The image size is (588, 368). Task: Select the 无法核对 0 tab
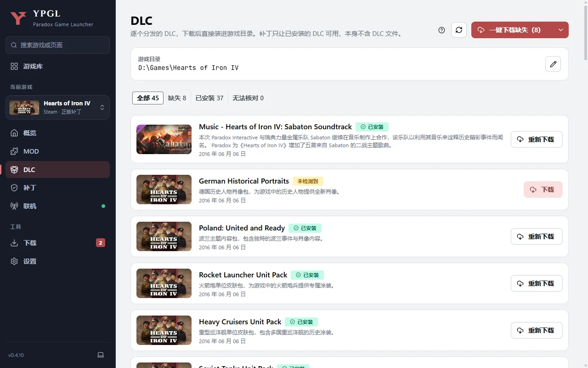tap(248, 98)
